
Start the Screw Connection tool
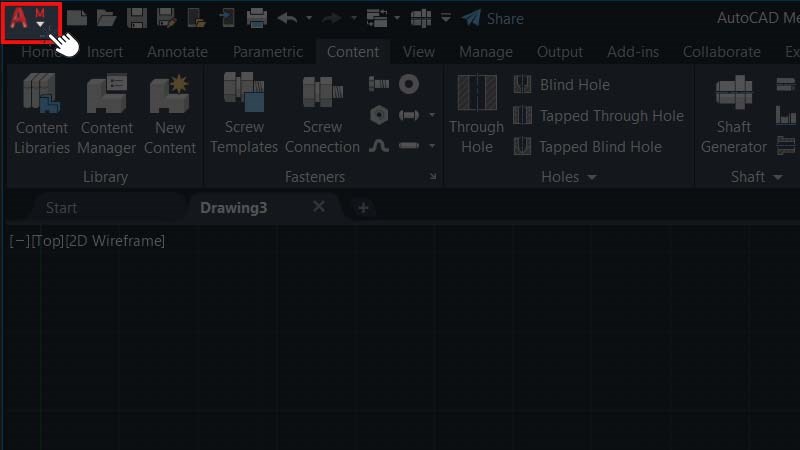tap(322, 113)
